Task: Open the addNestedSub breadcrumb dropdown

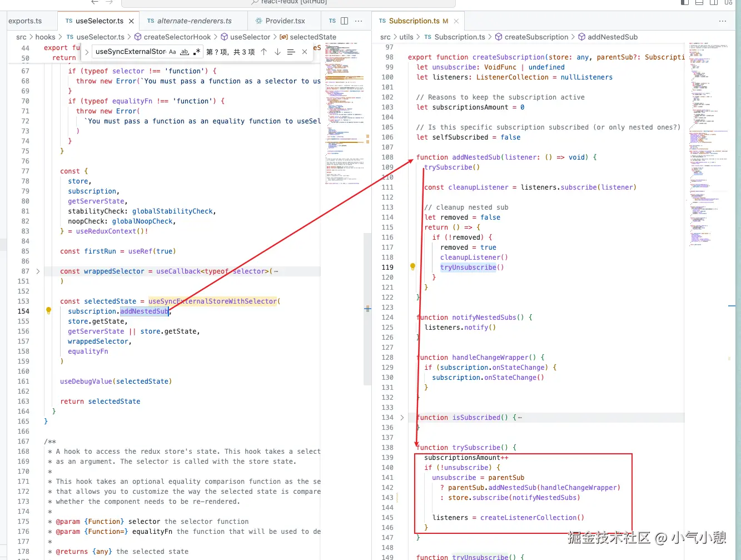Action: pyautogui.click(x=608, y=37)
